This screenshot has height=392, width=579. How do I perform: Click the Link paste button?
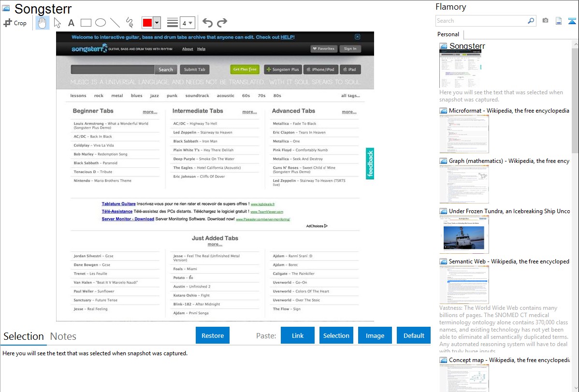click(298, 335)
